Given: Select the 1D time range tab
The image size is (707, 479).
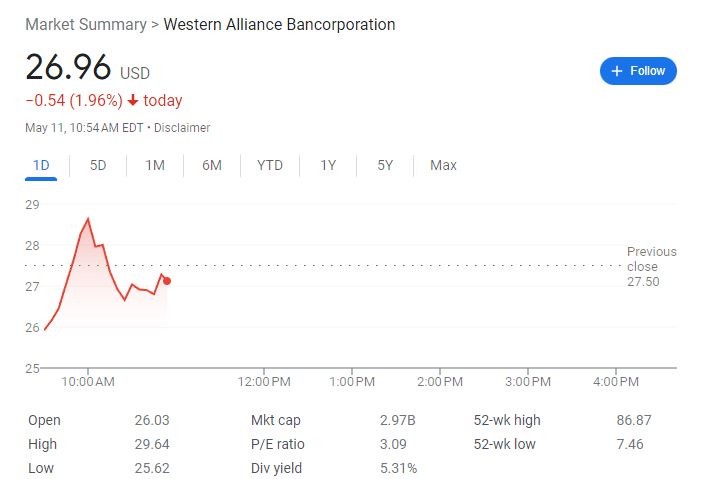Looking at the screenshot, I should pos(41,165).
